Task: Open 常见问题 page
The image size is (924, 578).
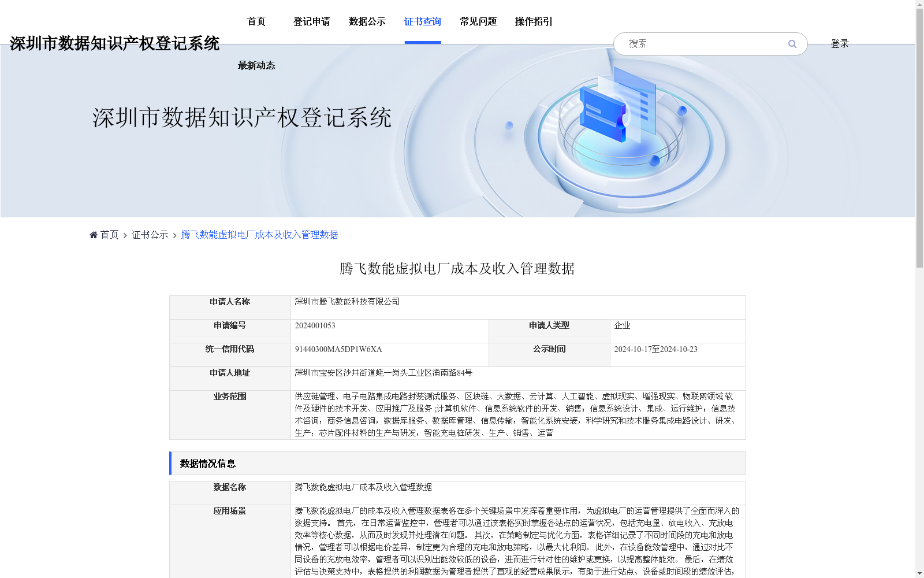Action: click(x=478, y=21)
